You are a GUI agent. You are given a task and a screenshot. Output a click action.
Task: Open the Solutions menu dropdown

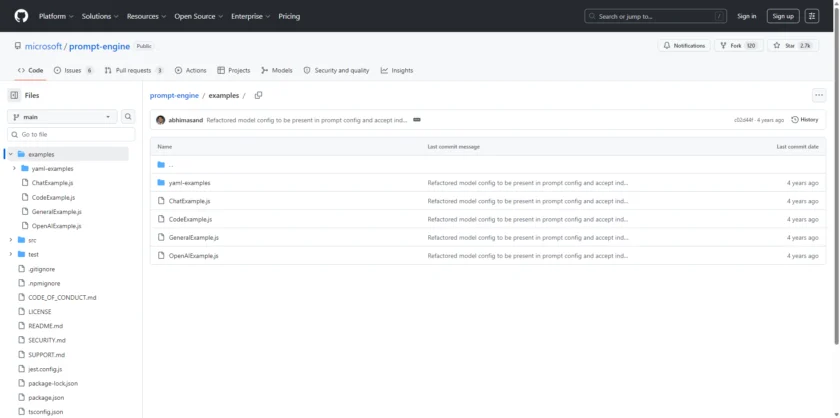(x=100, y=16)
